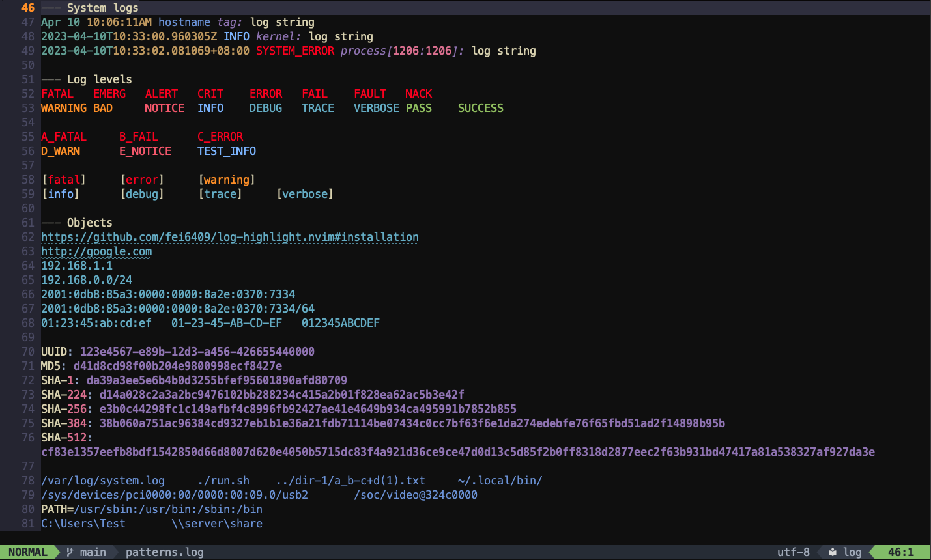Click the NORMAL mode indicator
Viewport: 931px width, 560px height.
(x=28, y=552)
